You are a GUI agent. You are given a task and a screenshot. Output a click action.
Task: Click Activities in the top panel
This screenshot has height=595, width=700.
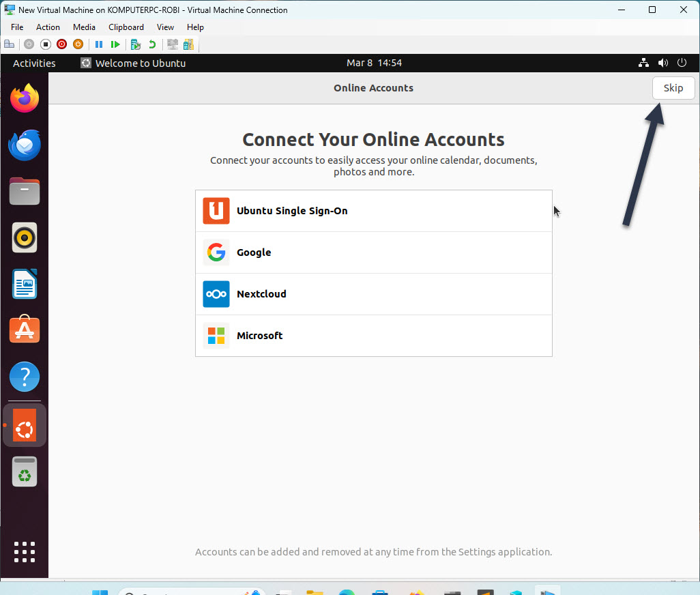[x=33, y=62]
